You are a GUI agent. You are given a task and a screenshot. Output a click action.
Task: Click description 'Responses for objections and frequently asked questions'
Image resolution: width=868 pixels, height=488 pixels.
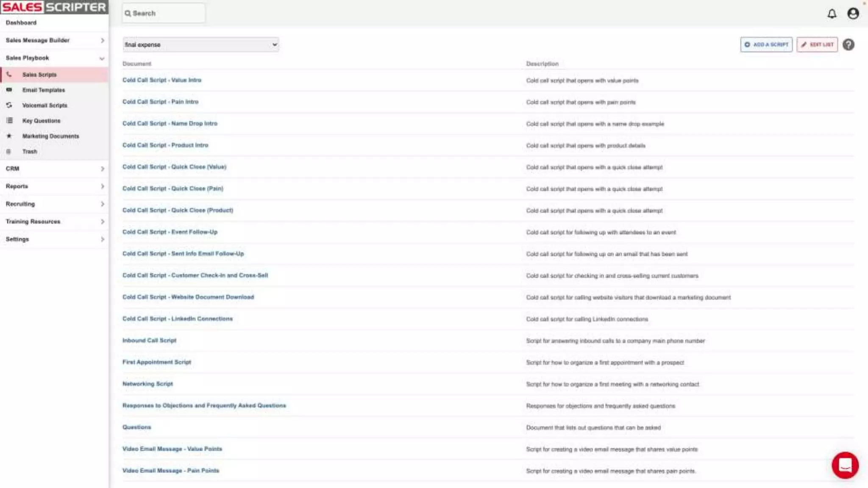click(x=601, y=406)
